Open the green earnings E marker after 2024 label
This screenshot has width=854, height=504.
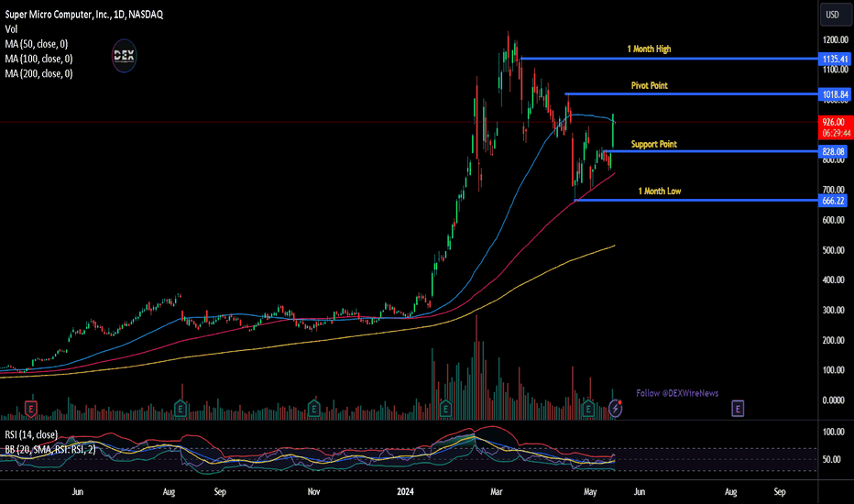point(445,408)
